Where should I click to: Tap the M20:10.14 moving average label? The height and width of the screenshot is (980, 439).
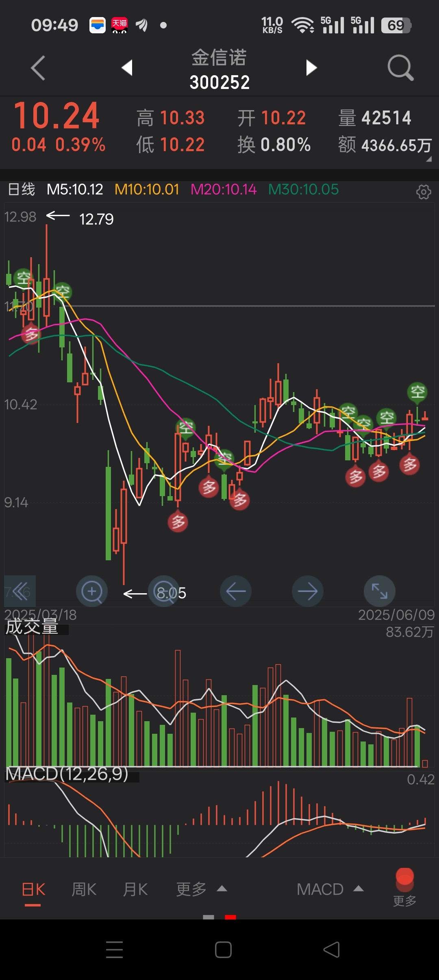pyautogui.click(x=224, y=189)
